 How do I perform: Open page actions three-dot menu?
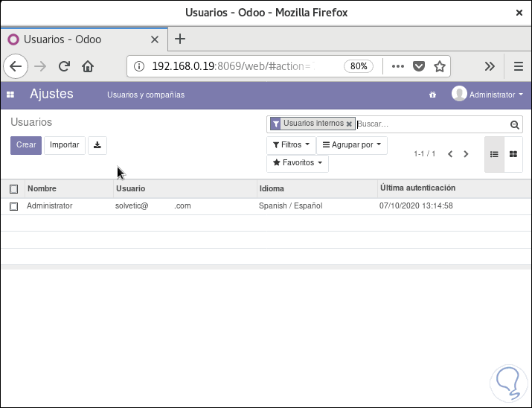[x=397, y=66]
